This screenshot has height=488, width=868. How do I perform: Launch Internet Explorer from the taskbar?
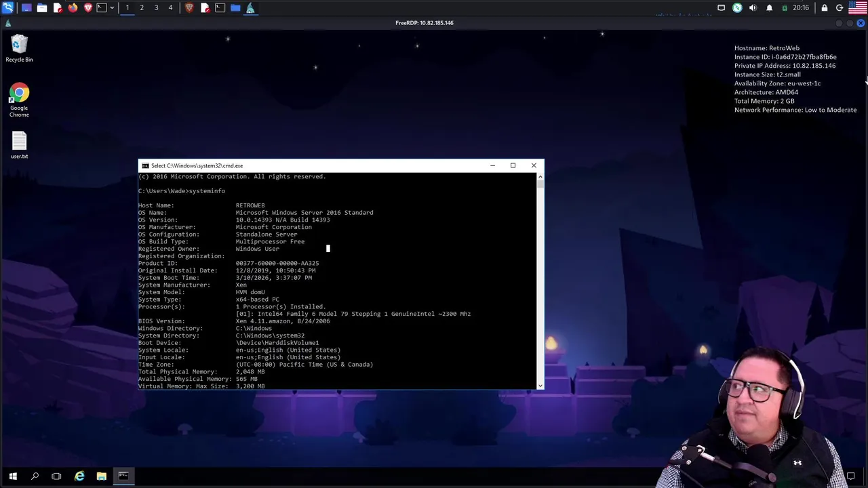(x=79, y=476)
